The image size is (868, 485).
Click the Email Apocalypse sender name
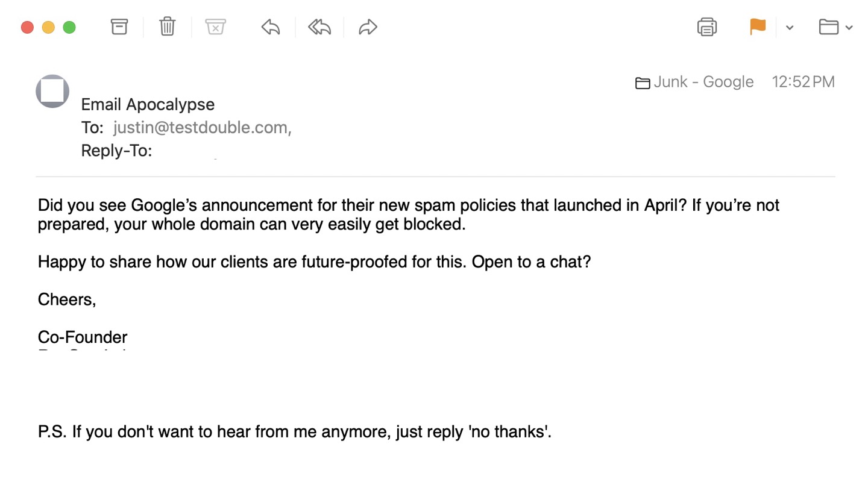[148, 104]
